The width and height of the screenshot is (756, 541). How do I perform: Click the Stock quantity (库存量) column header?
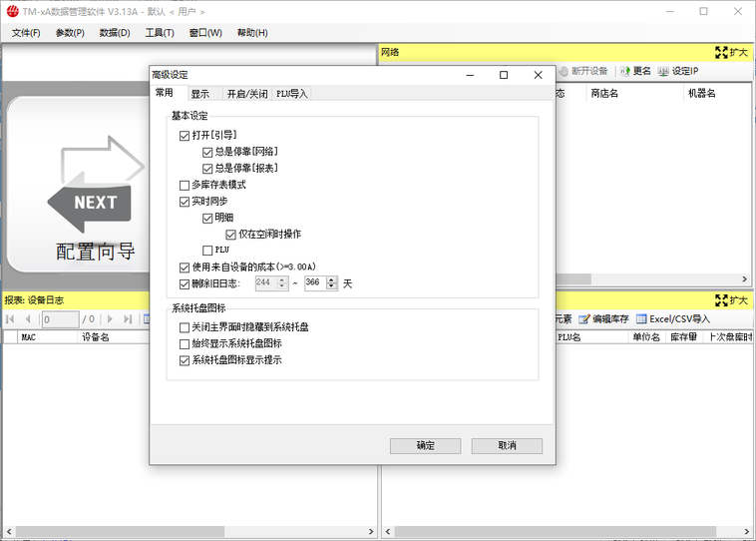[684, 336]
